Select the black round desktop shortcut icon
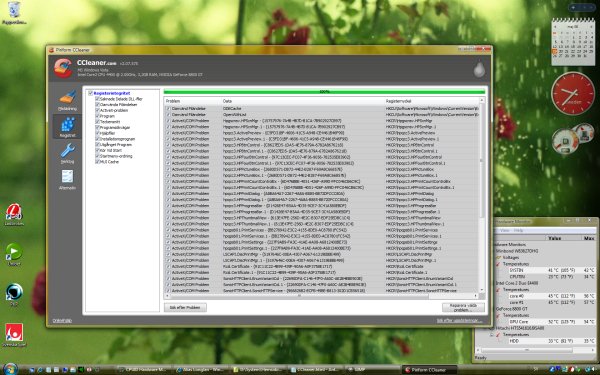 [14, 294]
